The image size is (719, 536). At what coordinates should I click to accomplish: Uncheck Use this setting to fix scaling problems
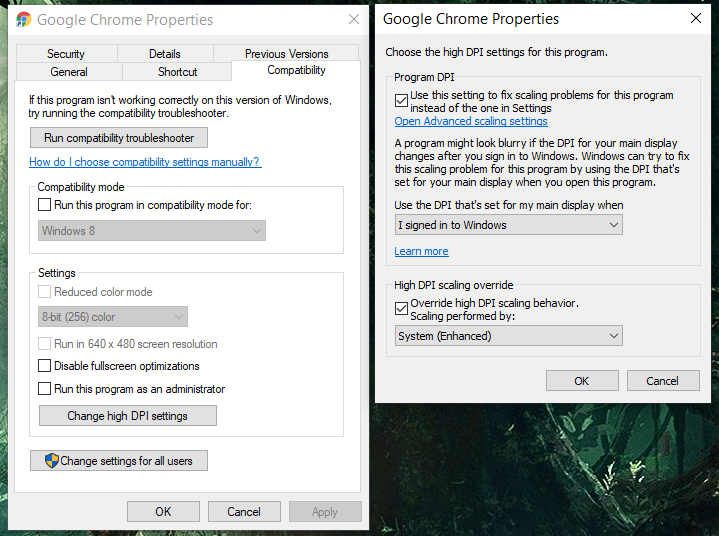401,100
